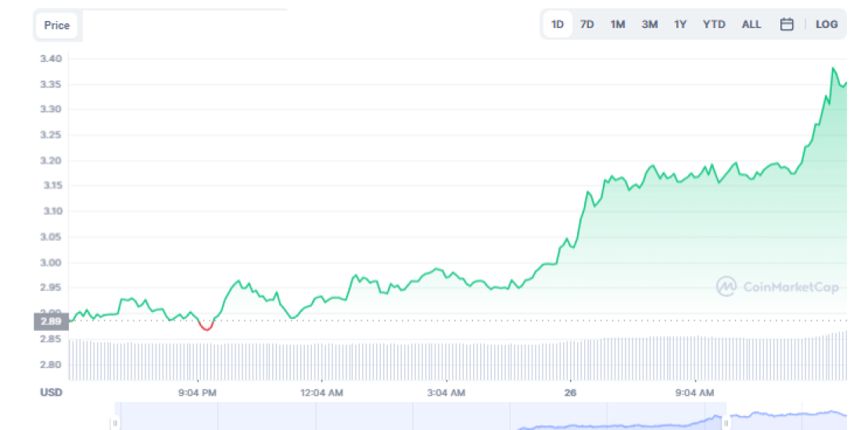Click the Price tab
The image size is (868, 430).
tap(57, 26)
